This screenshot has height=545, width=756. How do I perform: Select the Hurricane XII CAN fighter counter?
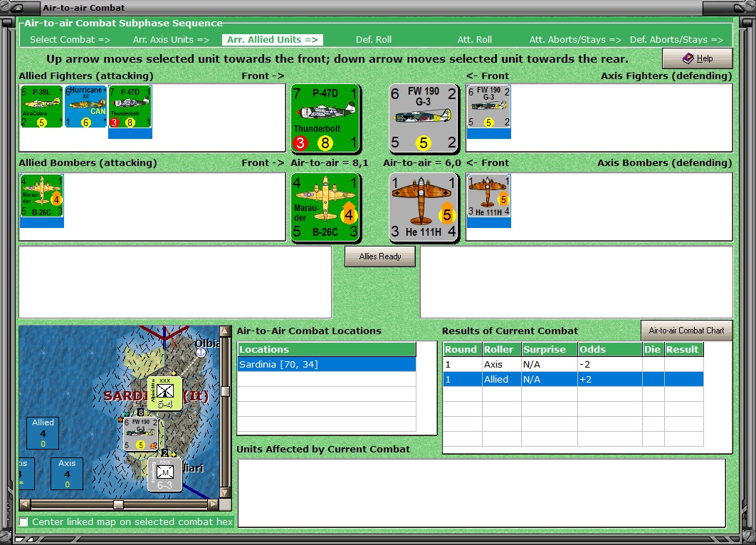point(86,107)
